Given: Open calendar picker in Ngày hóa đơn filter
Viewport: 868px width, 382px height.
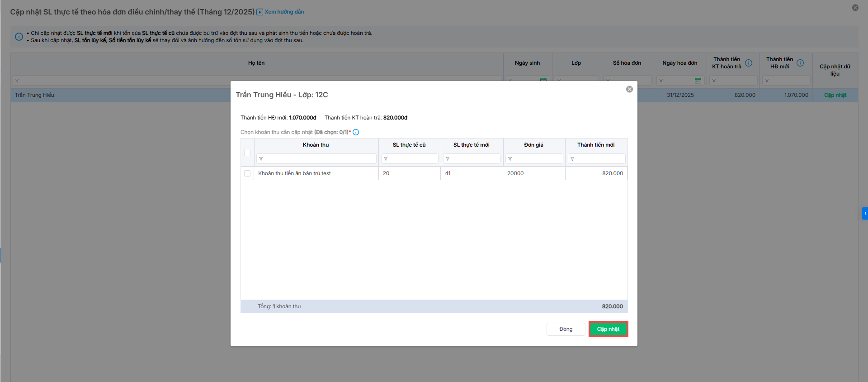Looking at the screenshot, I should 698,81.
